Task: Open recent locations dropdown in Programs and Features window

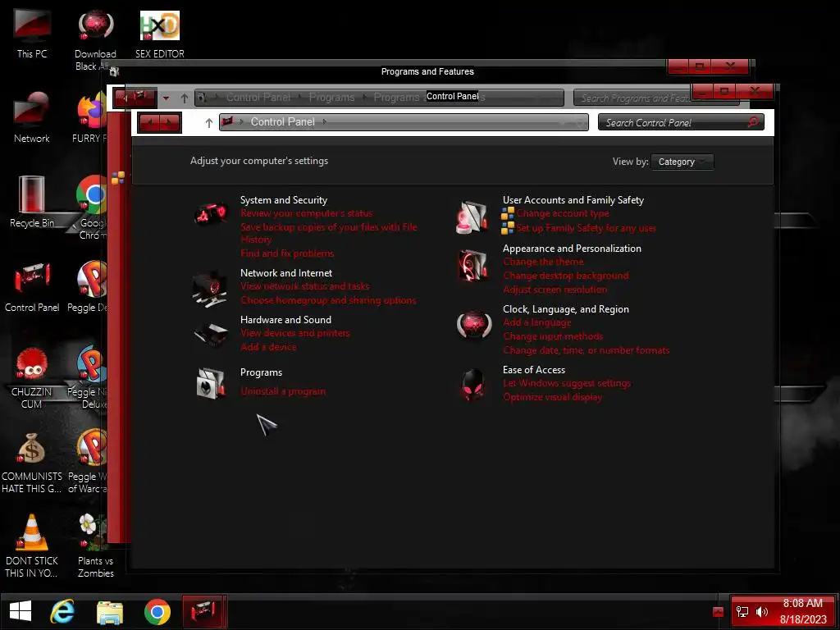Action: coord(166,98)
